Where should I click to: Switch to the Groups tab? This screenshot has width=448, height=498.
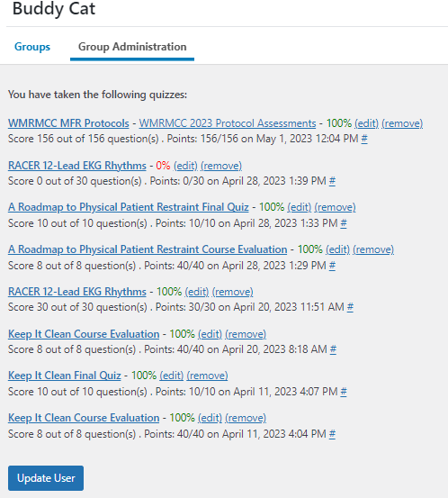(x=32, y=47)
